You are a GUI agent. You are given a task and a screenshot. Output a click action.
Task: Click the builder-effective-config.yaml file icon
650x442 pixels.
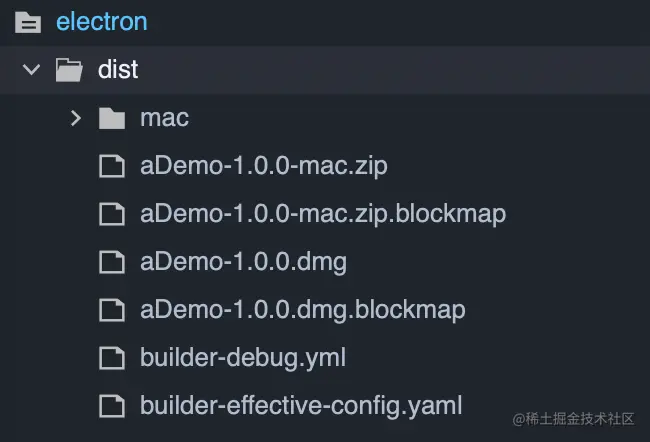112,405
